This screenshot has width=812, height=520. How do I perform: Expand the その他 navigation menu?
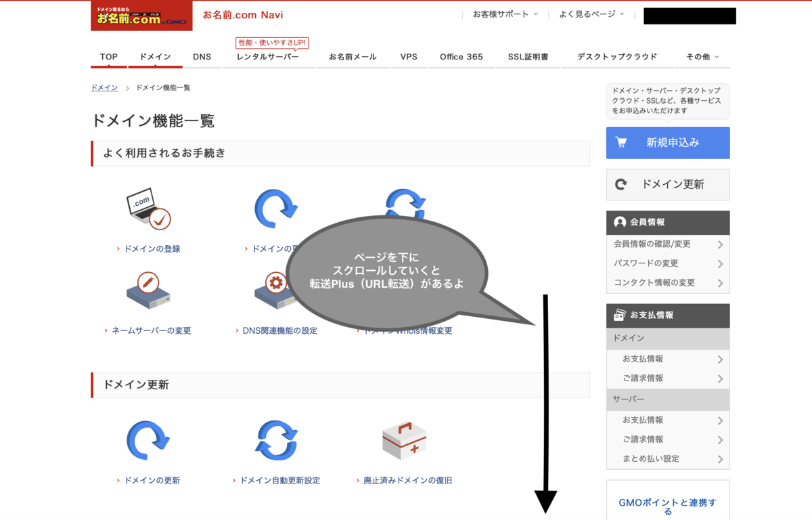pyautogui.click(x=702, y=57)
